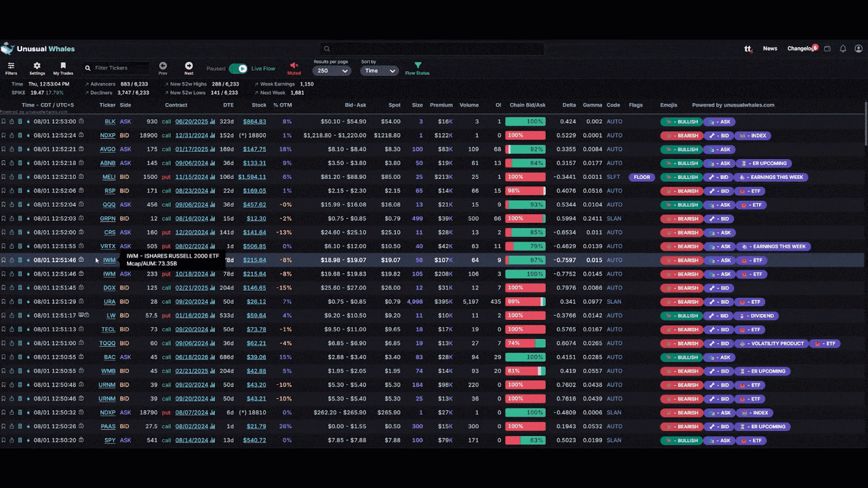Click the Week Earnings stat link
The width and height of the screenshot is (868, 488).
(274, 84)
